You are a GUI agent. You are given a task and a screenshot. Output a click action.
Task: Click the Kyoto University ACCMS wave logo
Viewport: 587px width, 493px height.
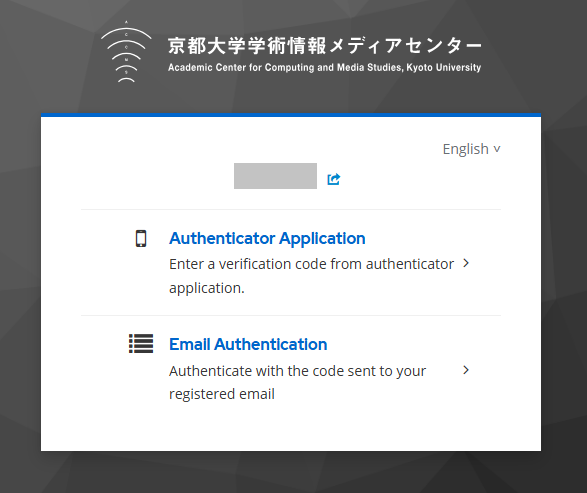tap(126, 52)
